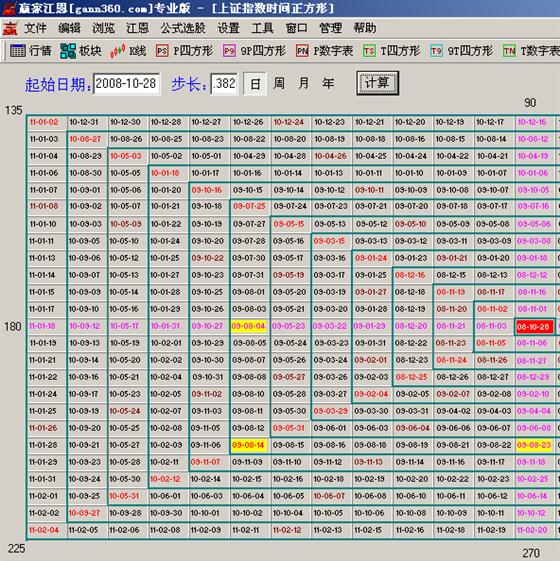Select the yellow highlighted 09-08-23 cell

tap(534, 445)
